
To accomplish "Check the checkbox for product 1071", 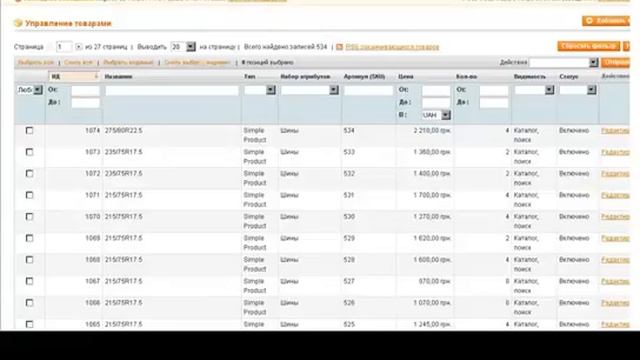I will click(29, 196).
